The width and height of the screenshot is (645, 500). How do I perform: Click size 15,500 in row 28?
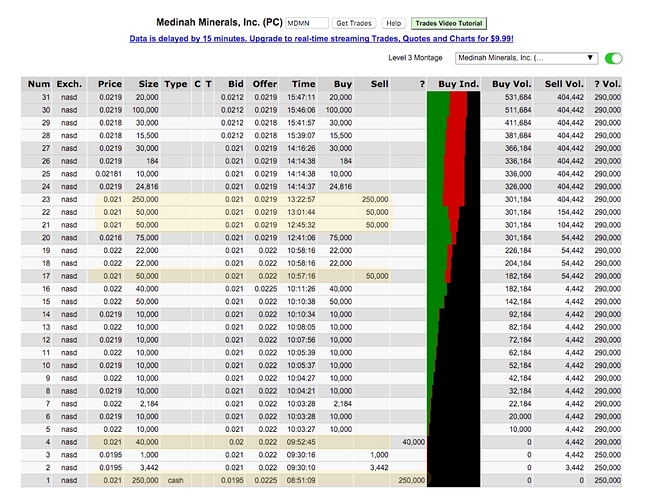(x=147, y=135)
